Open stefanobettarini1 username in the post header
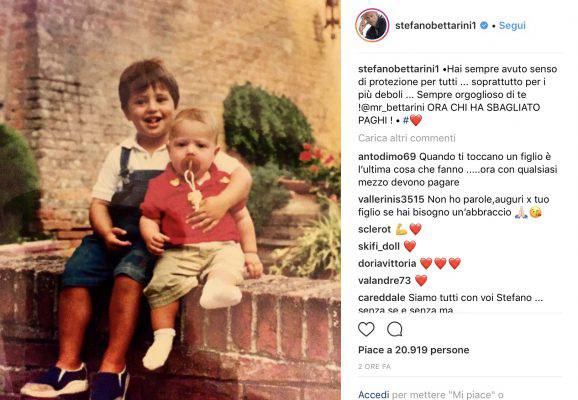 (x=436, y=25)
